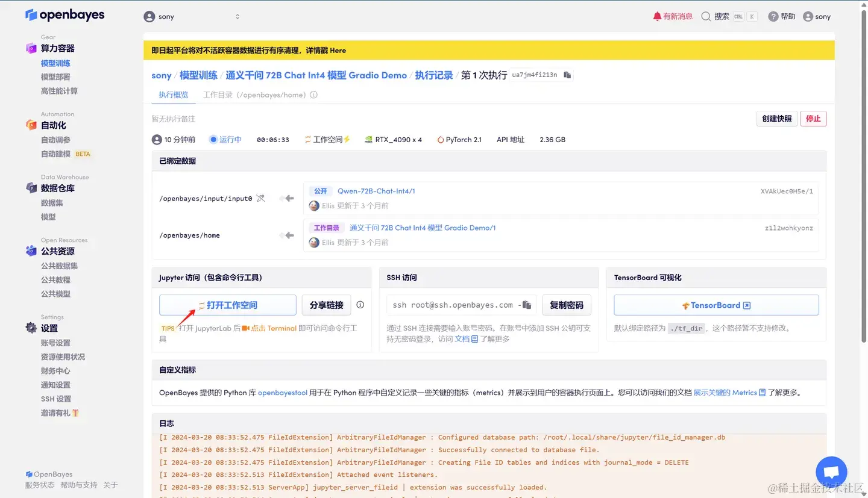Image resolution: width=868 pixels, height=498 pixels.
Task: Switch to the 执行概览 tab
Action: (x=174, y=95)
